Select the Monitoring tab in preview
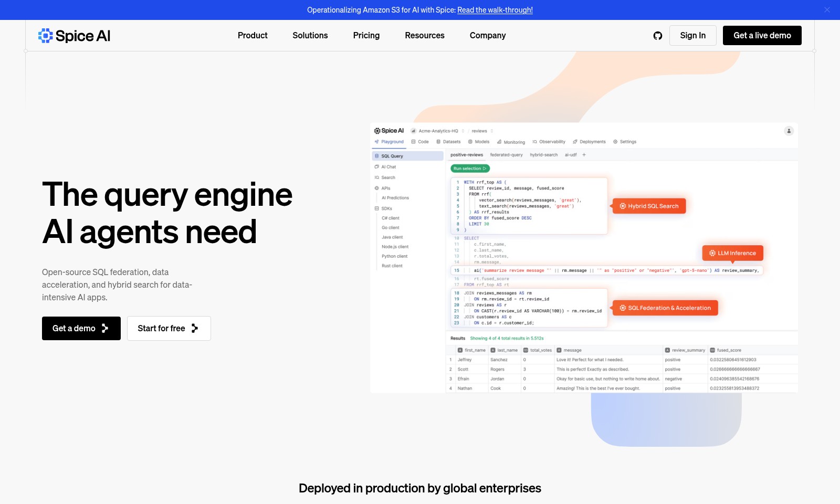Screen dimensions: 840x504 [511, 142]
